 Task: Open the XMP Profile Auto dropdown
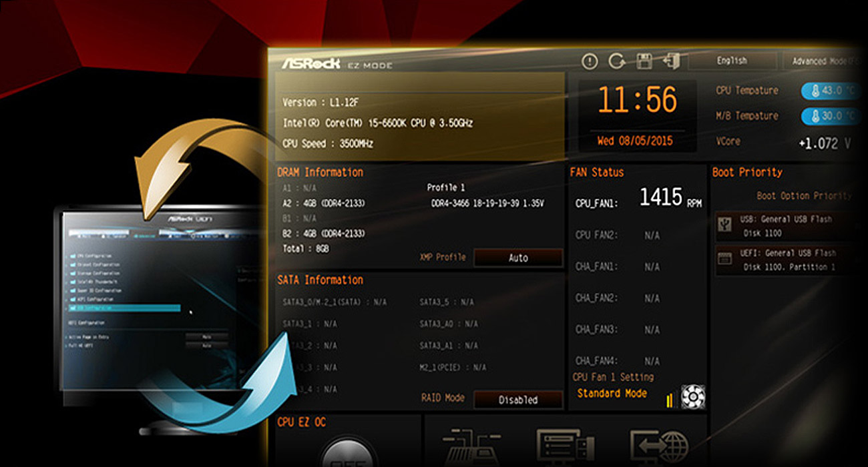(518, 258)
